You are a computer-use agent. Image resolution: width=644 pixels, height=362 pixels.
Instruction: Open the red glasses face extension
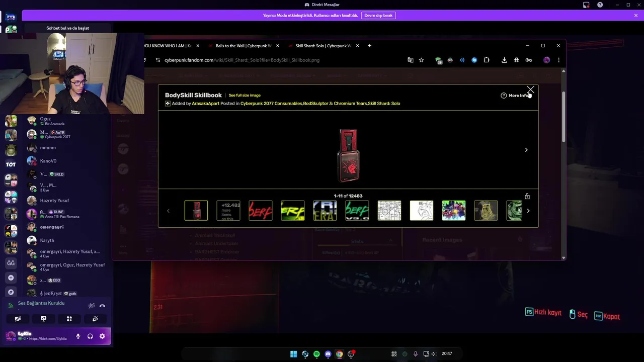point(450,60)
